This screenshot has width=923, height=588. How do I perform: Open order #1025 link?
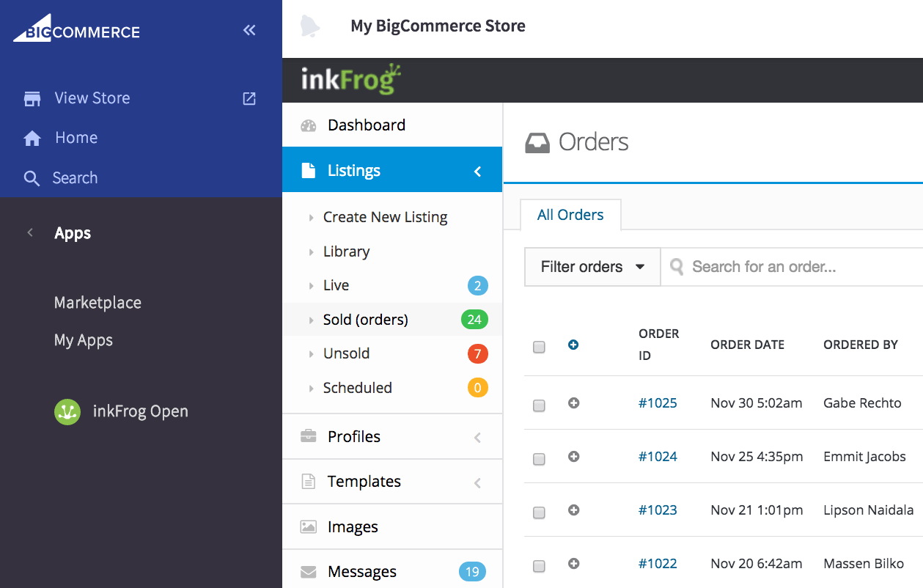(658, 403)
